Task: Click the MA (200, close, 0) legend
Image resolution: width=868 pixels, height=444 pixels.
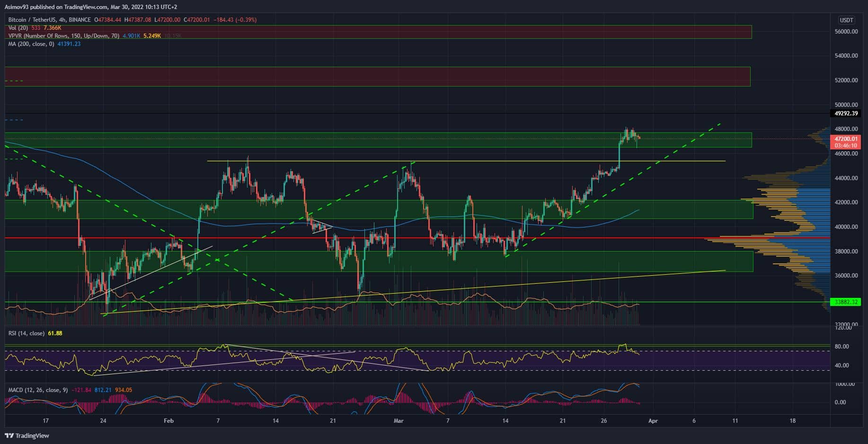Action: [31, 44]
